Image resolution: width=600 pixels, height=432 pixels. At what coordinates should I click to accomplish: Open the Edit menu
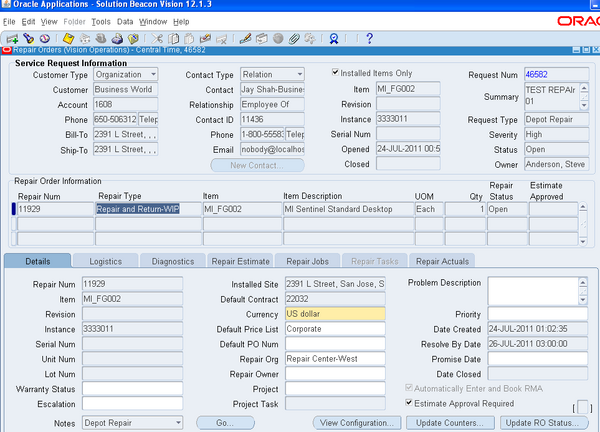point(28,22)
